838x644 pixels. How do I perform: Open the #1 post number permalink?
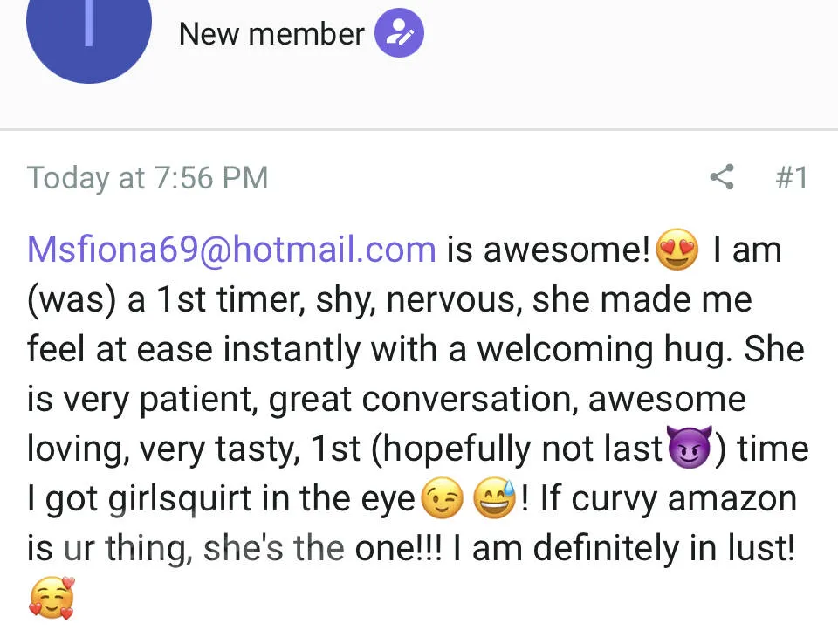[x=791, y=177]
